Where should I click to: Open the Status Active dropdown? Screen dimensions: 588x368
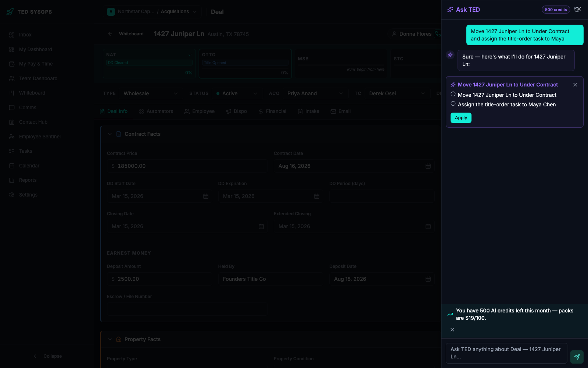click(x=237, y=93)
